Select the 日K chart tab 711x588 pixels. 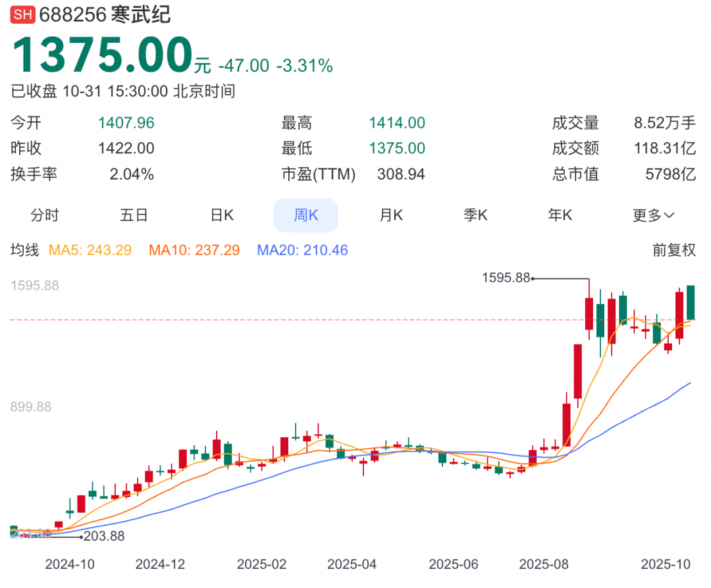223,215
